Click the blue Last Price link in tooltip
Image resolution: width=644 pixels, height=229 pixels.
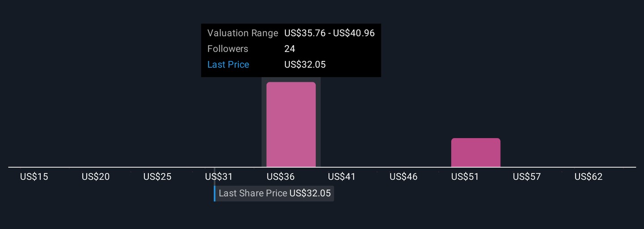(228, 65)
